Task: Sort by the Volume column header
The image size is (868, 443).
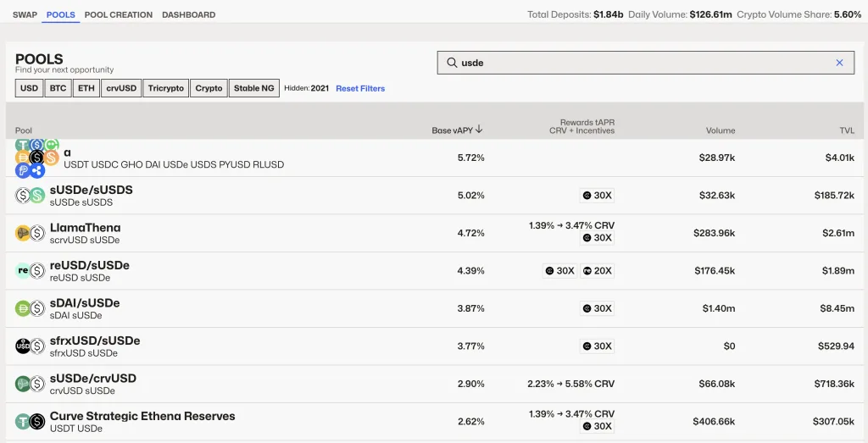Action: (x=721, y=131)
